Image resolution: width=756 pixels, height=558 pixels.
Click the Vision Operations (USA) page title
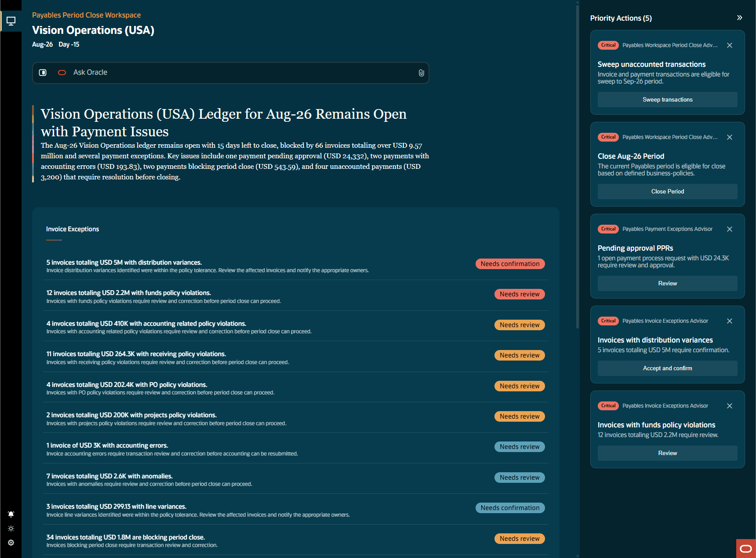tap(93, 30)
